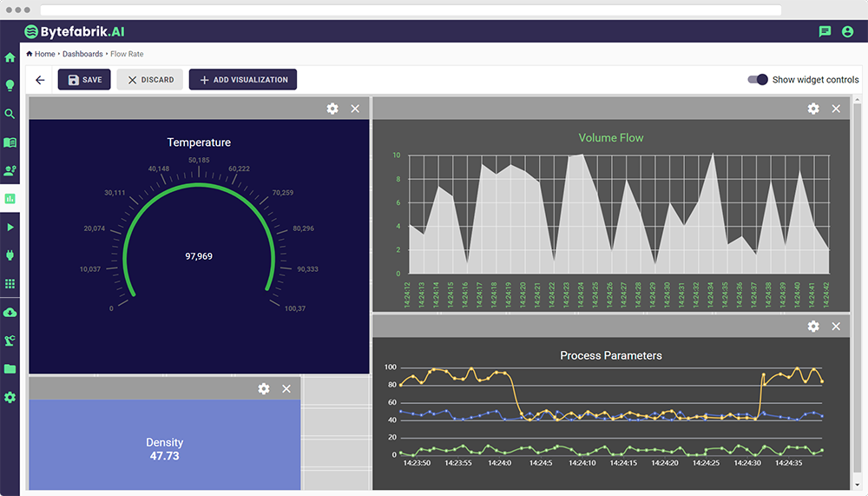Open the chat feedback icon in header

pyautogui.click(x=825, y=31)
